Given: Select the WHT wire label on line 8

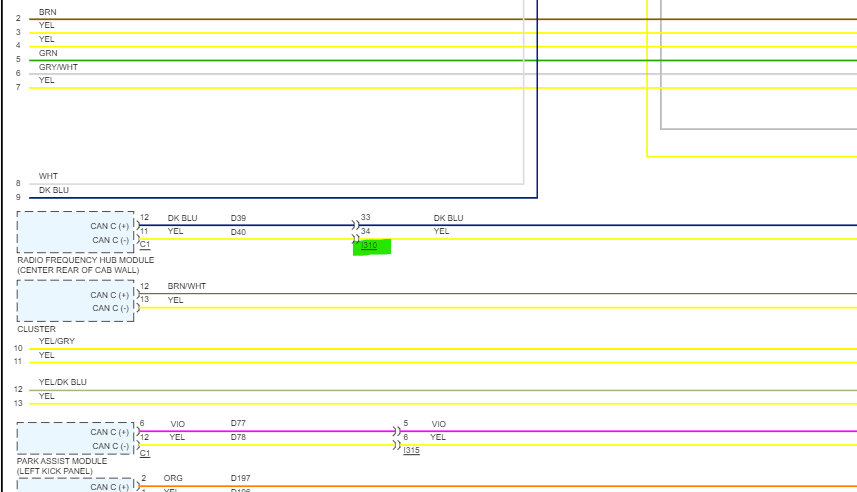Looking at the screenshot, I should pyautogui.click(x=48, y=176).
